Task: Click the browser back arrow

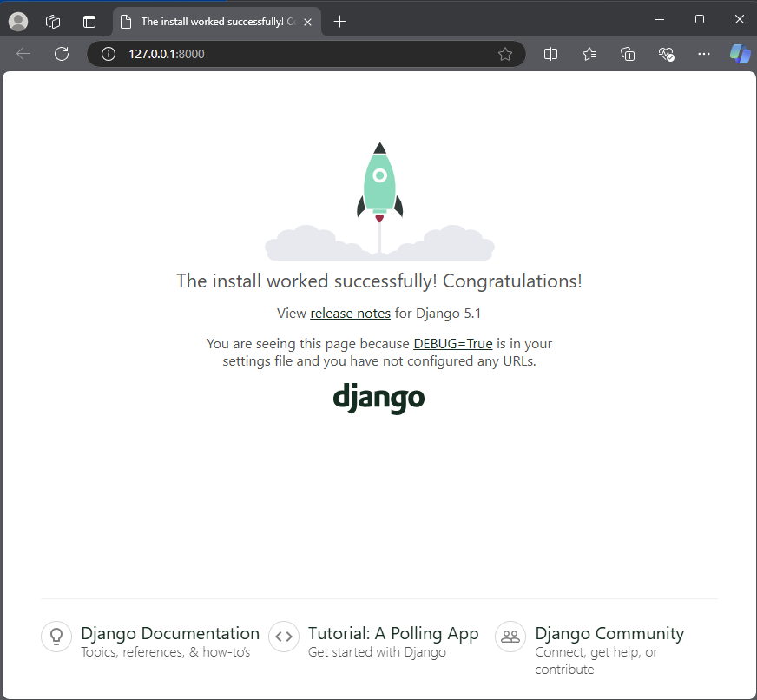Action: (x=23, y=54)
